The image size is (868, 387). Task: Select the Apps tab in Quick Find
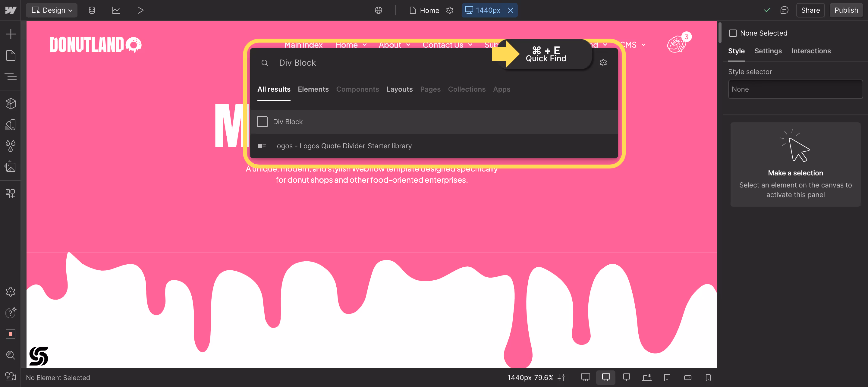(502, 89)
